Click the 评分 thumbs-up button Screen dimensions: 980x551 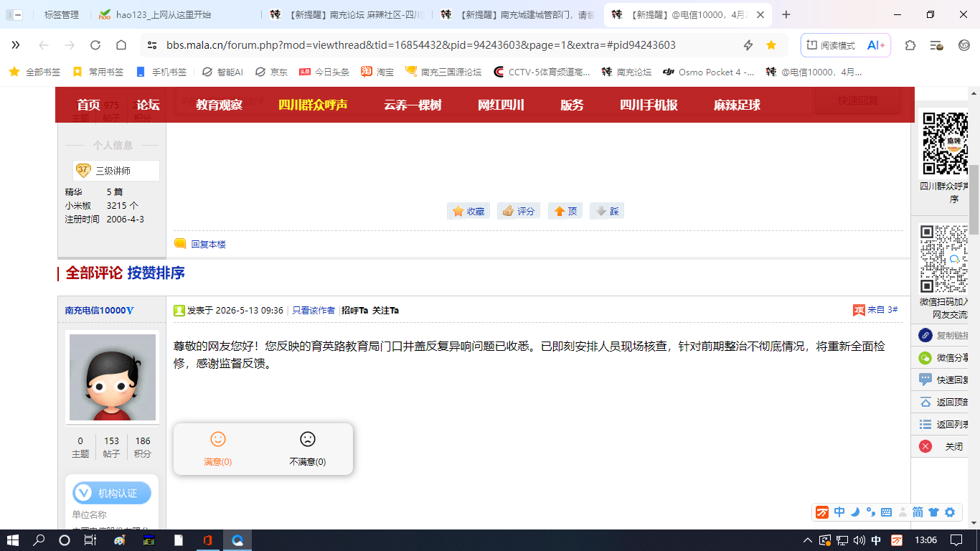pyautogui.click(x=519, y=211)
